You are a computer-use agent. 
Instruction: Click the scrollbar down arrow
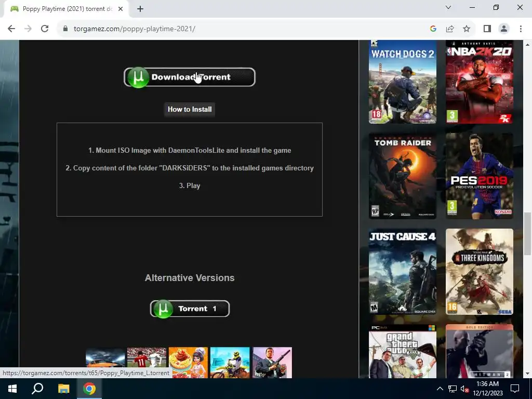click(527, 374)
